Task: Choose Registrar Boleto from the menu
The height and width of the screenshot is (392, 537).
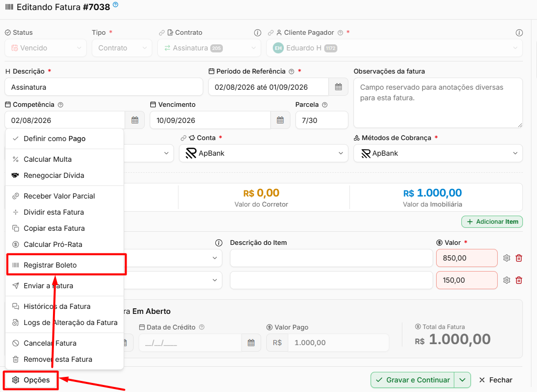Action: (65, 265)
